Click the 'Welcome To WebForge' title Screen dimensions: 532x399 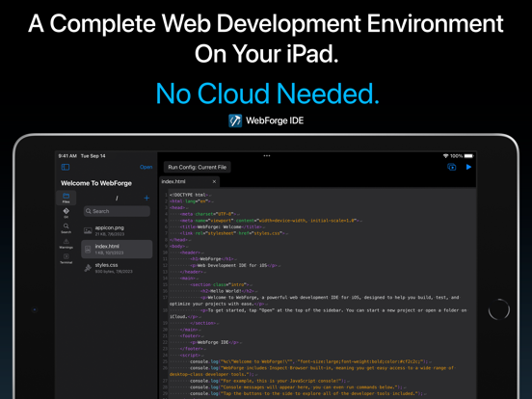click(96, 183)
